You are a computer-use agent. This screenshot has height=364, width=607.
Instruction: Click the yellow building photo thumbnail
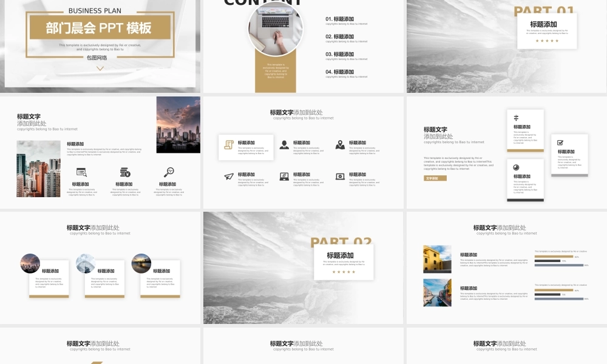[x=437, y=259]
